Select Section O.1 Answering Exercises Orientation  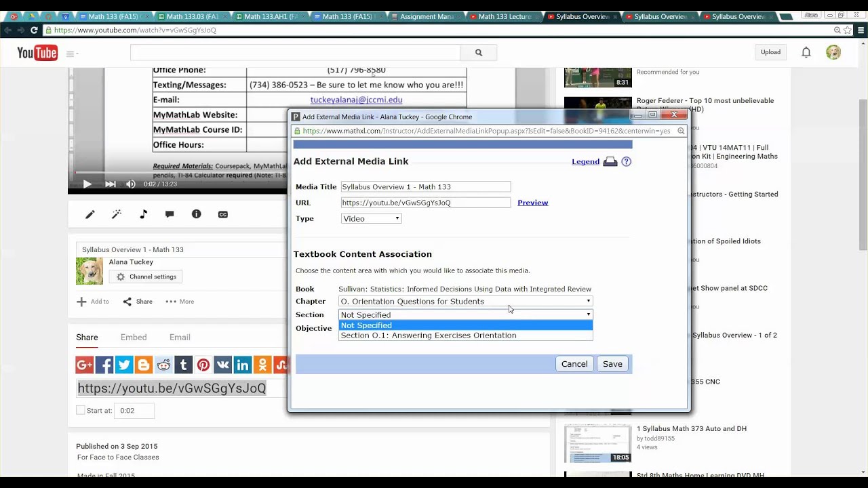[x=465, y=335]
